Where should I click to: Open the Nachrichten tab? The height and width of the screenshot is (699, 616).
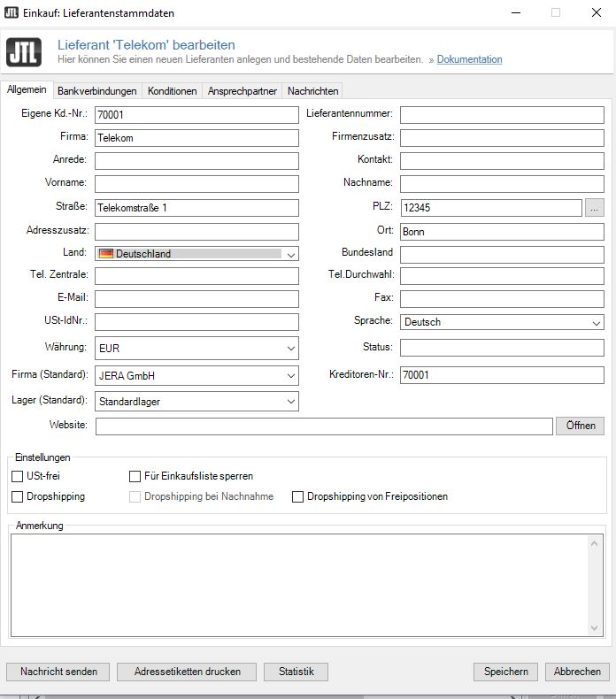point(312,91)
